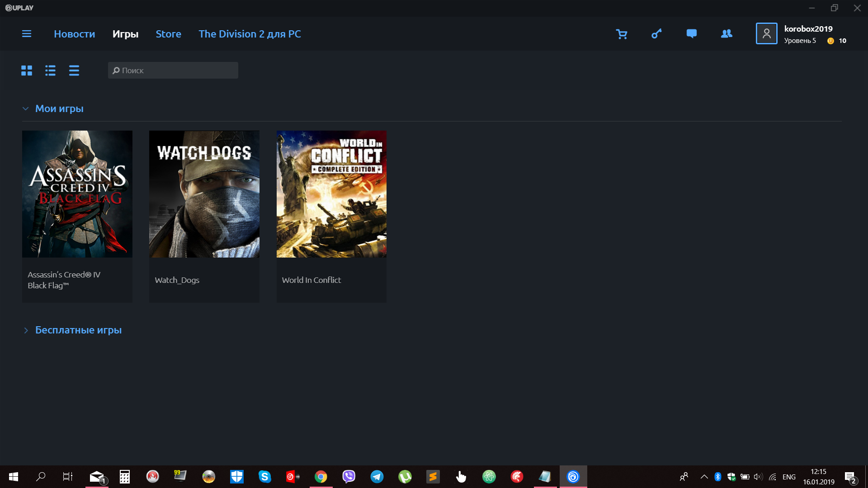The width and height of the screenshot is (868, 488).
Task: Open the shopping cart
Action: [x=622, y=34]
